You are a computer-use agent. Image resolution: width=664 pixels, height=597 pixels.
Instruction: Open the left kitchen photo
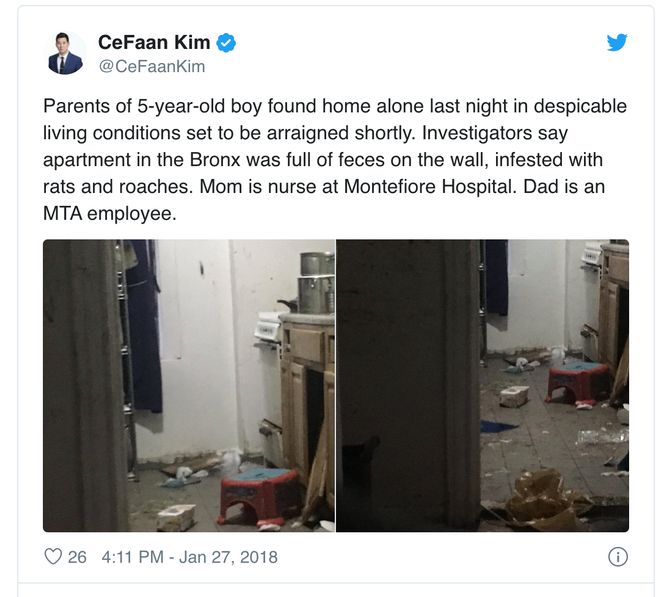tap(189, 386)
